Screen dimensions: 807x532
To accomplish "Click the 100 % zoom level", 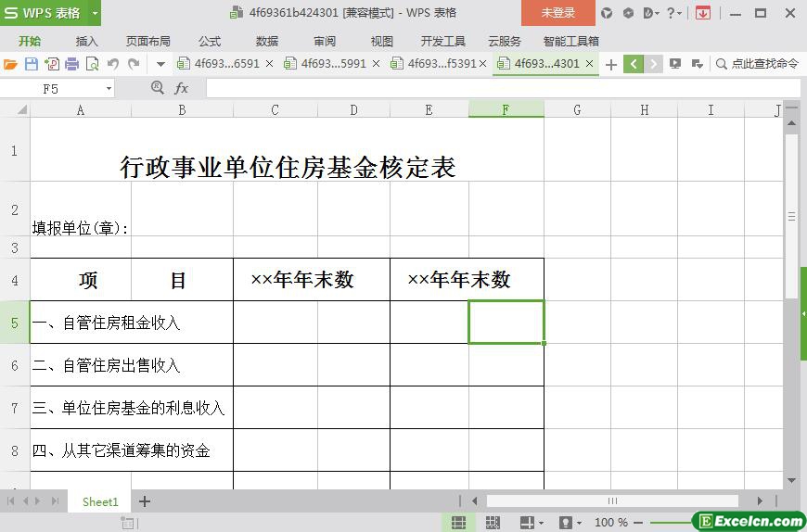I will tap(611, 523).
